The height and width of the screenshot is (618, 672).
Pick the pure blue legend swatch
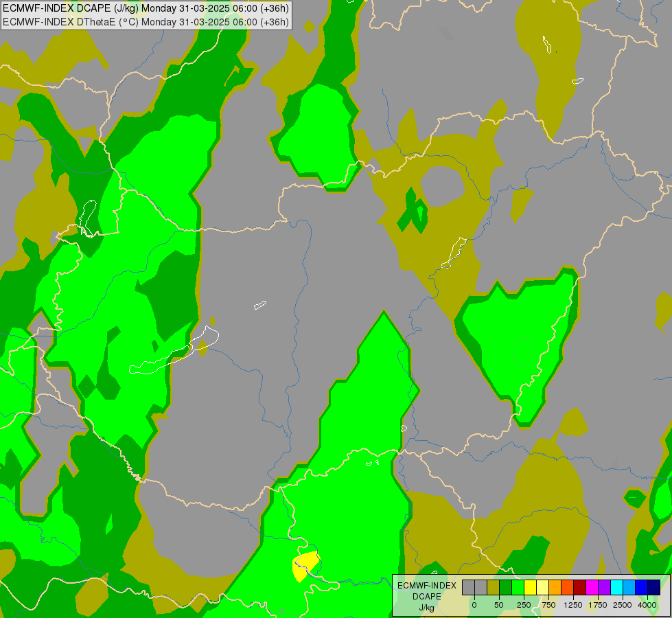click(642, 588)
